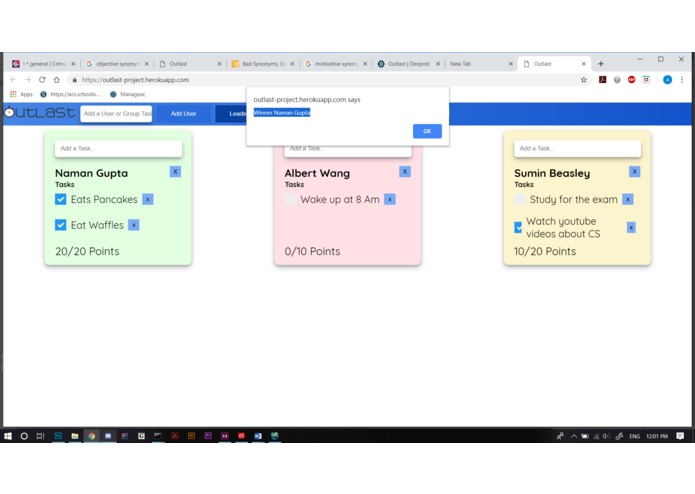Click the 10/20 Points text

545,251
